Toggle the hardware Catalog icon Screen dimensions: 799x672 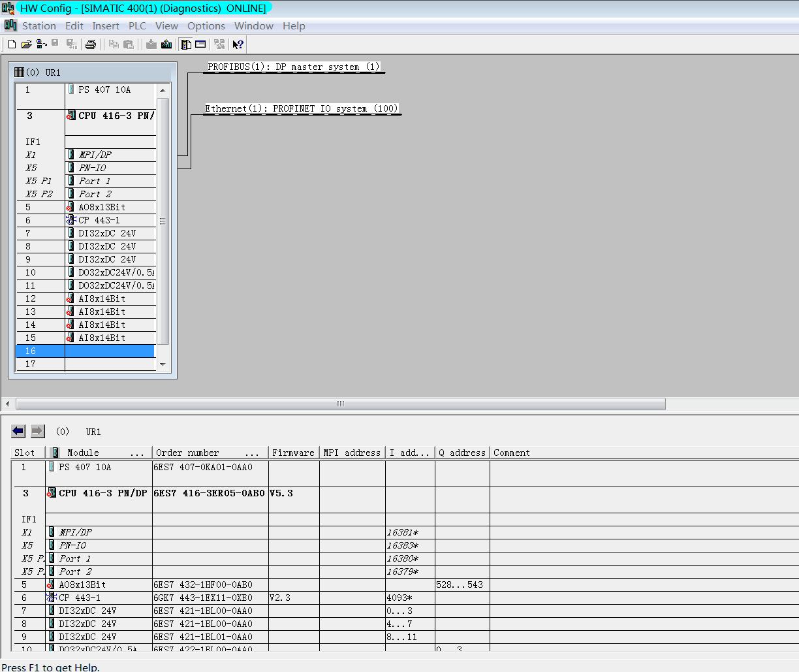coord(186,44)
